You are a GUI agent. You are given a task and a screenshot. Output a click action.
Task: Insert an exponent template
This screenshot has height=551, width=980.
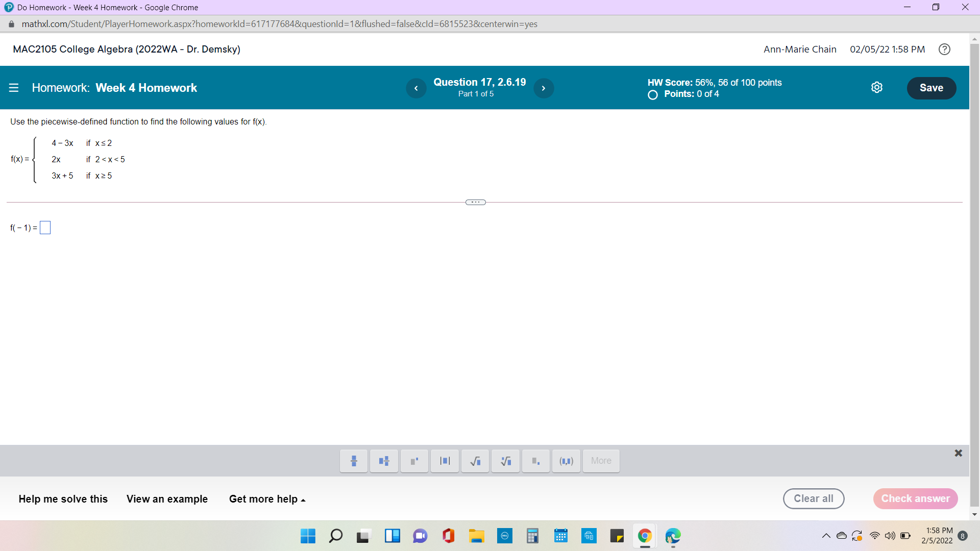[414, 461]
